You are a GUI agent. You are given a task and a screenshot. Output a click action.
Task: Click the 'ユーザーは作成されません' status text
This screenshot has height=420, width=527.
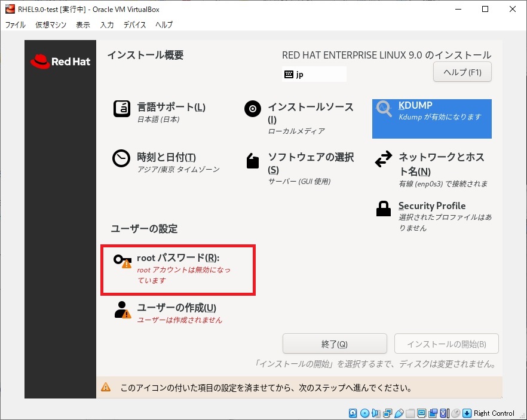click(x=179, y=320)
